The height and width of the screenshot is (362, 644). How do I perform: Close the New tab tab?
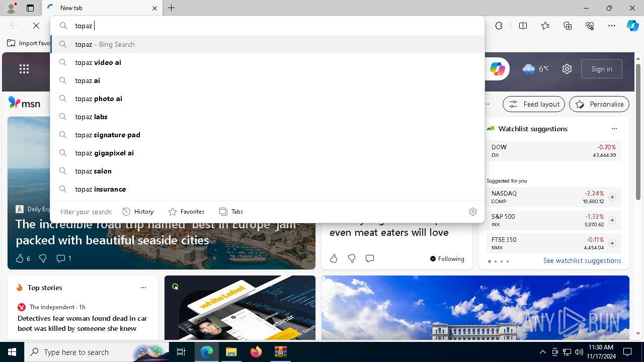coord(154,8)
